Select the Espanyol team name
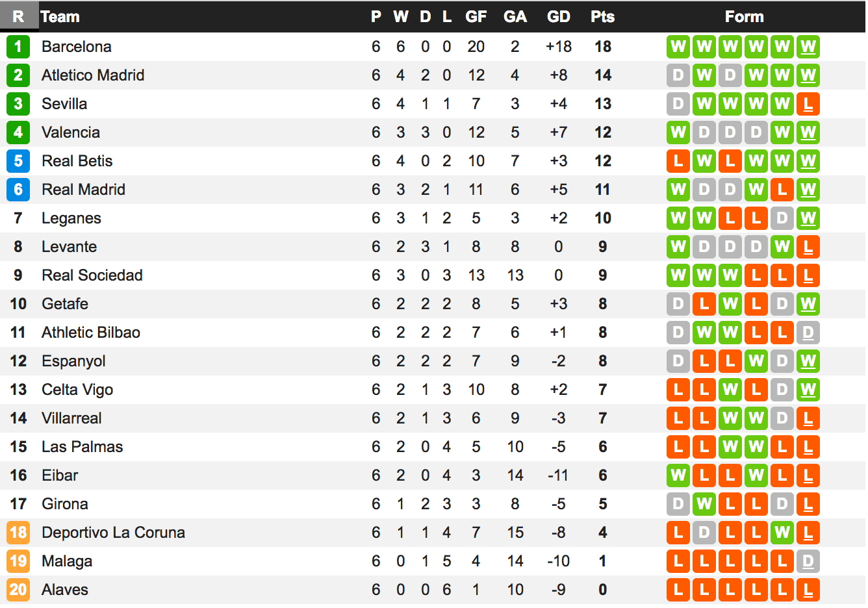Viewport: 868px width, 608px height. pyautogui.click(x=73, y=361)
